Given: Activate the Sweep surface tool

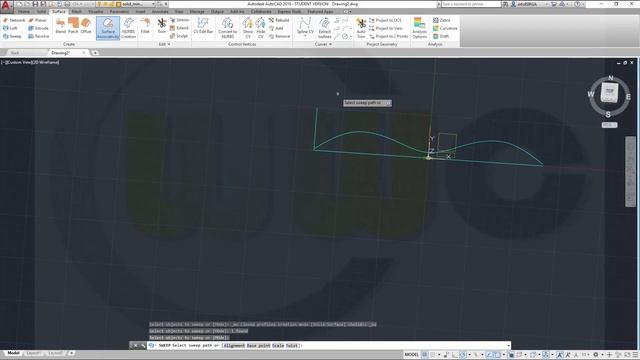Looking at the screenshot, I should [x=12, y=36].
